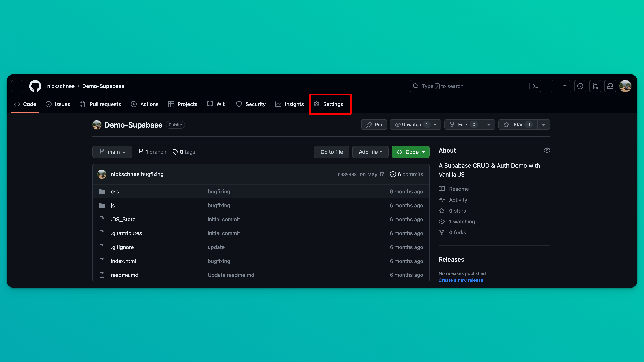Expand the Star lists dropdown arrow

(544, 125)
